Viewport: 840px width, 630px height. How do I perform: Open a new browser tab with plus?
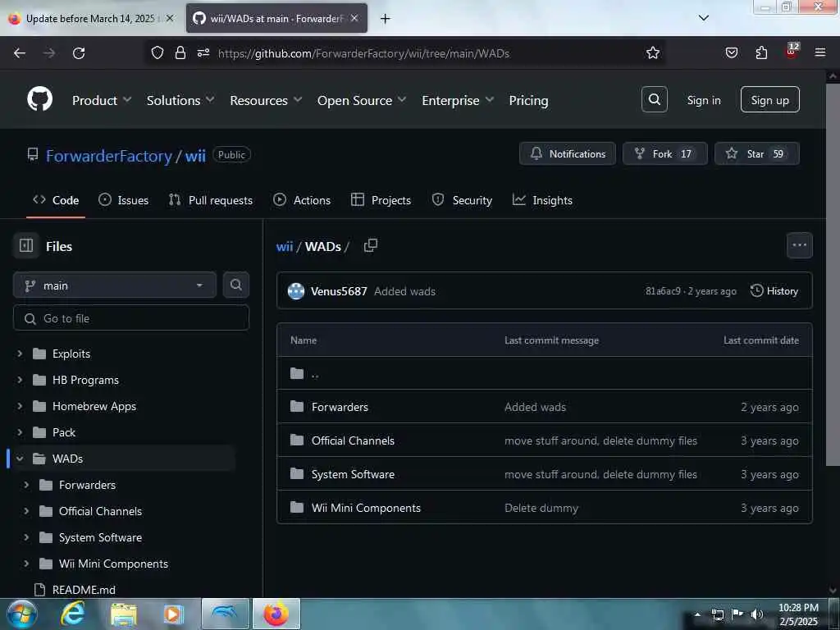tap(385, 19)
